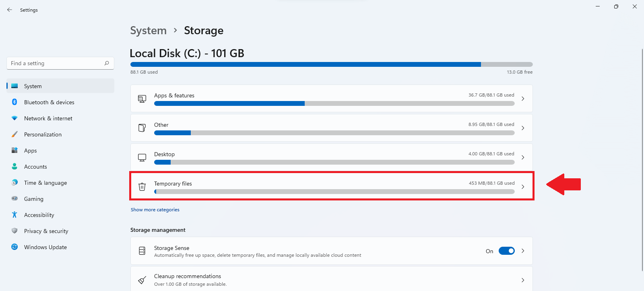The image size is (644, 291).
Task: Click the Bluetooth & devices sidebar icon
Action: pyautogui.click(x=14, y=102)
